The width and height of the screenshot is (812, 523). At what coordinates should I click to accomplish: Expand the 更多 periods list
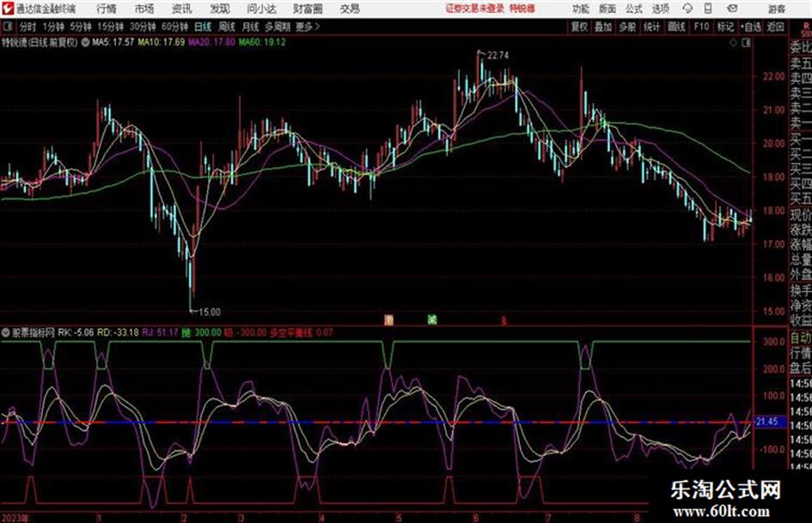(x=308, y=27)
